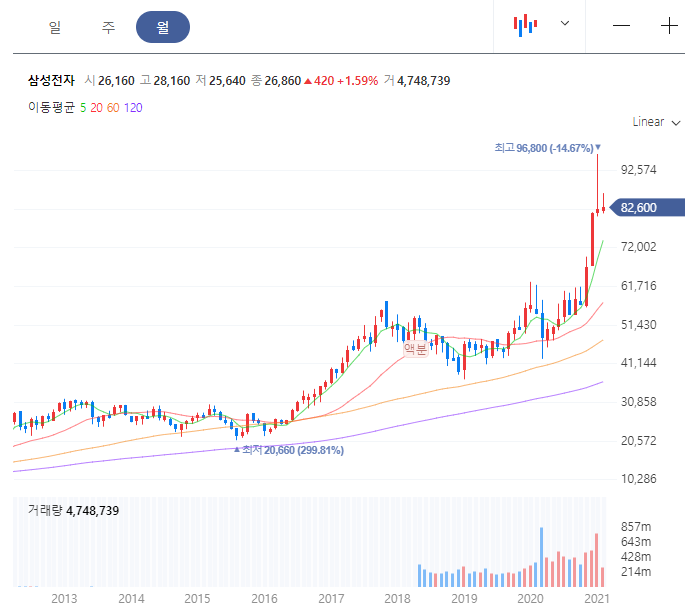Click the 최저 20,660 low marker
Image resolution: width=685 pixels, height=613 pixels.
pos(289,450)
